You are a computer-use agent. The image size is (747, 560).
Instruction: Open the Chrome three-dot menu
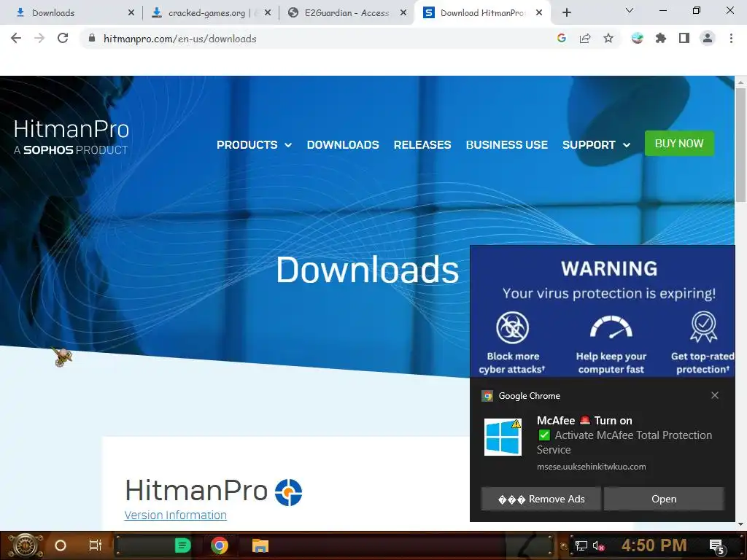pyautogui.click(x=731, y=38)
